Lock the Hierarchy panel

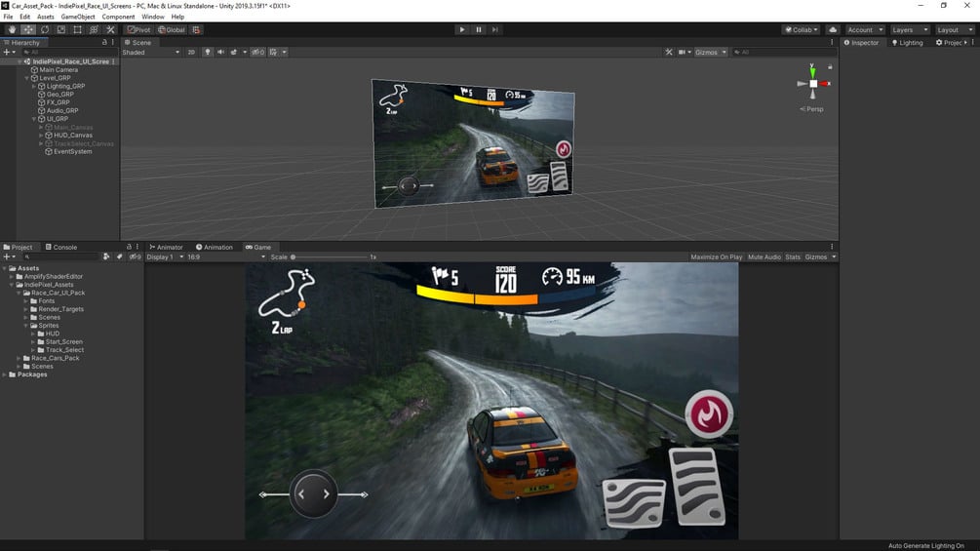pos(104,43)
